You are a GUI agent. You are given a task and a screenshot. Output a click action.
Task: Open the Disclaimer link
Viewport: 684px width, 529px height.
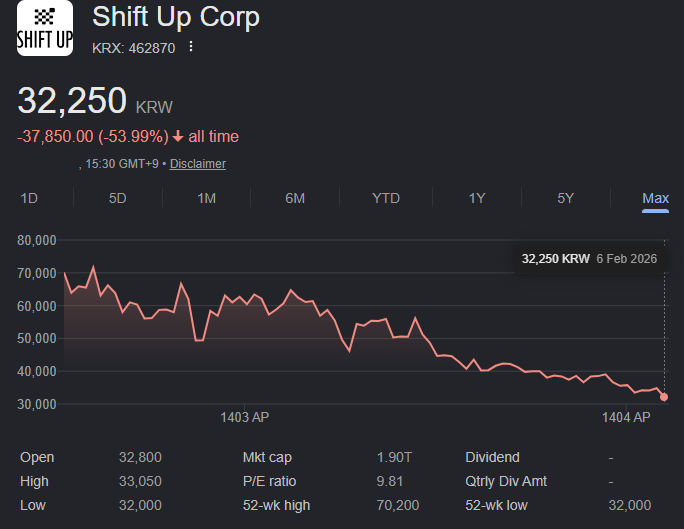[198, 164]
